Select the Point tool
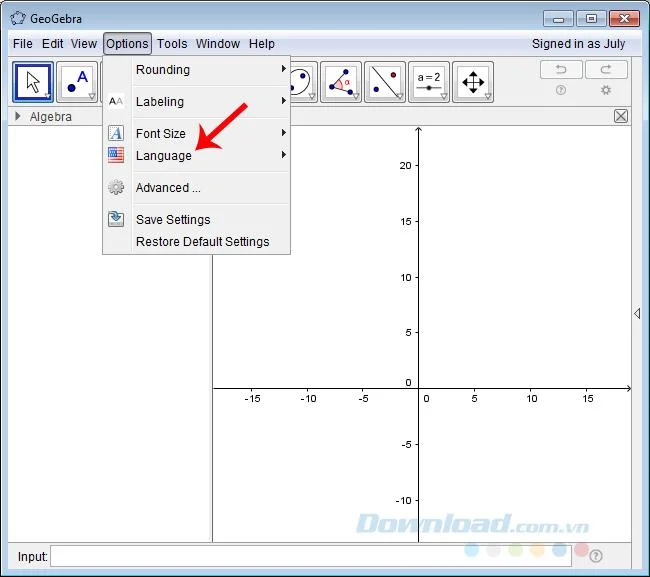The height and width of the screenshot is (577, 650). (x=77, y=82)
